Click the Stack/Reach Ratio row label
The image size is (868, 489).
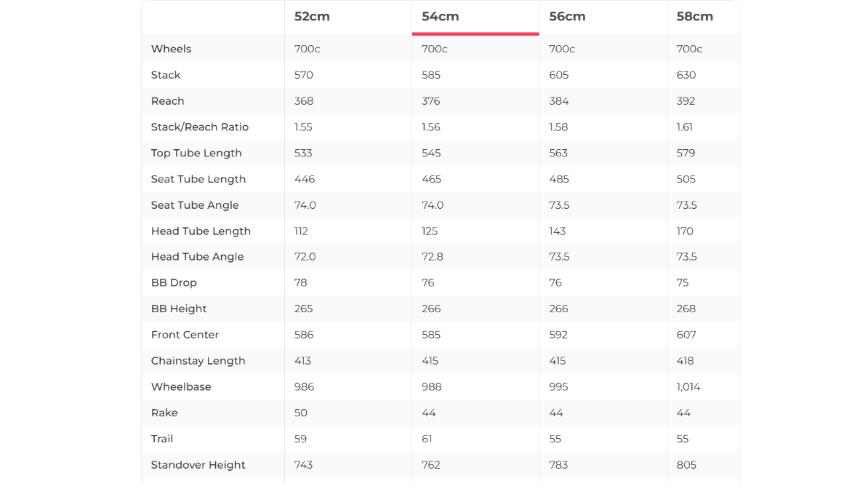199,127
